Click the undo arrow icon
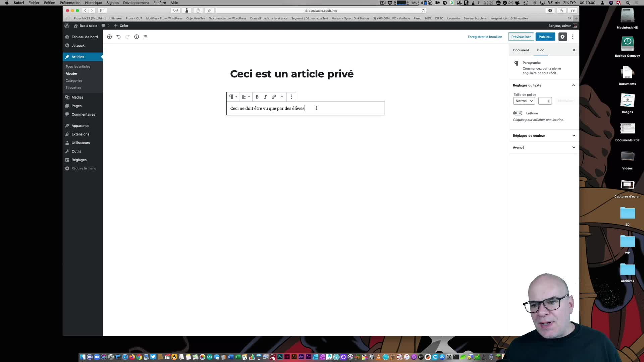 click(118, 37)
